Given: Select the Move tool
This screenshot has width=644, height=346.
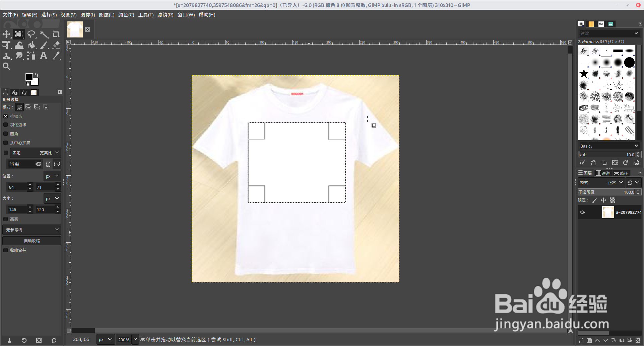Looking at the screenshot, I should coord(6,34).
